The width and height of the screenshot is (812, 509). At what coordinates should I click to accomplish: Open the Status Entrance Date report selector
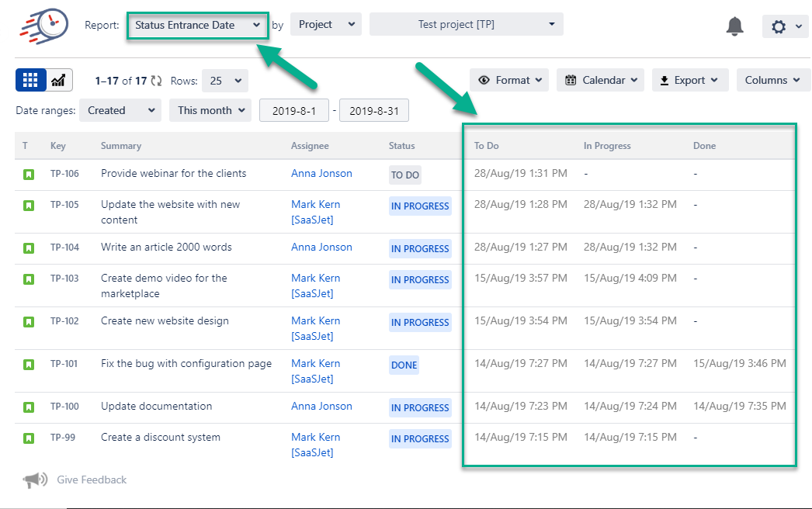coord(197,24)
